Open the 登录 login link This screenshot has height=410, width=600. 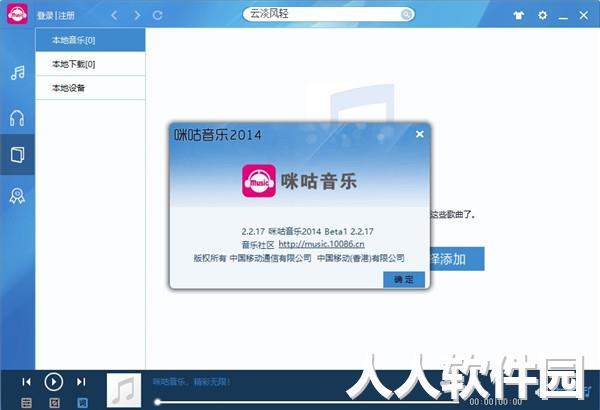45,15
